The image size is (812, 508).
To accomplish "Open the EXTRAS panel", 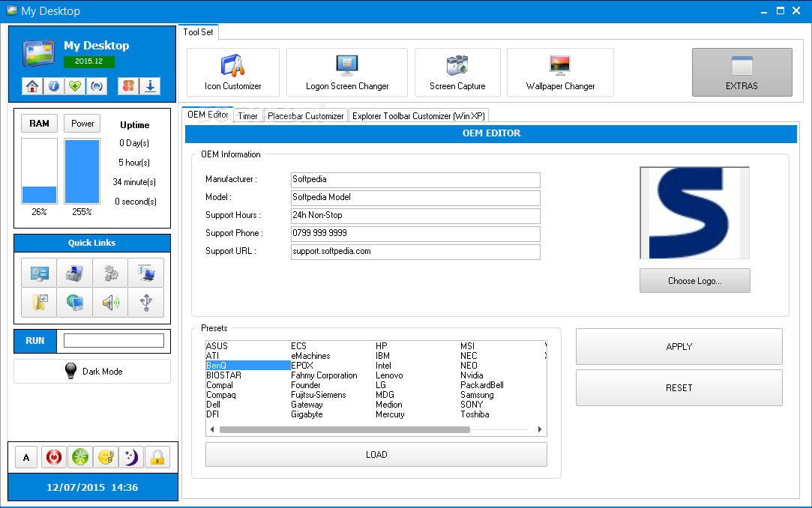I will point(742,73).
